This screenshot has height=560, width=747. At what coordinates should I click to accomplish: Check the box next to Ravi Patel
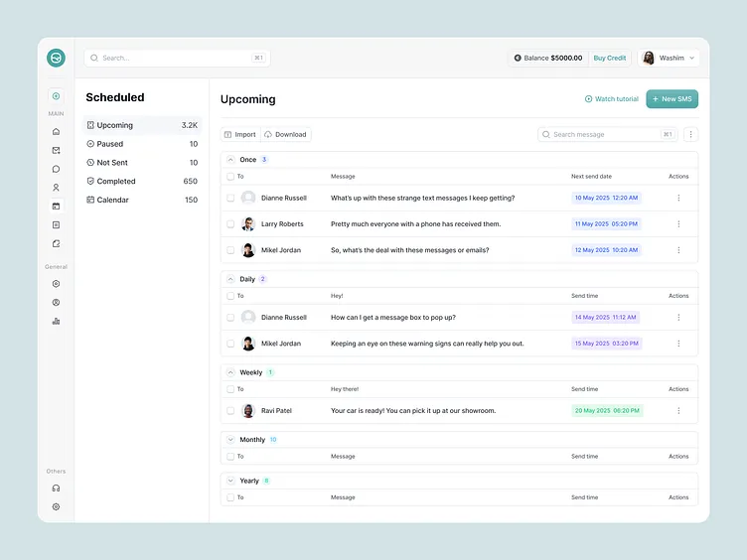tap(230, 410)
